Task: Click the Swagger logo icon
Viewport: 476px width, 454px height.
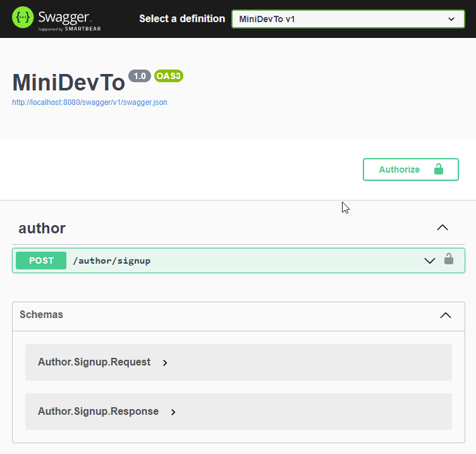Action: pyautogui.click(x=23, y=18)
